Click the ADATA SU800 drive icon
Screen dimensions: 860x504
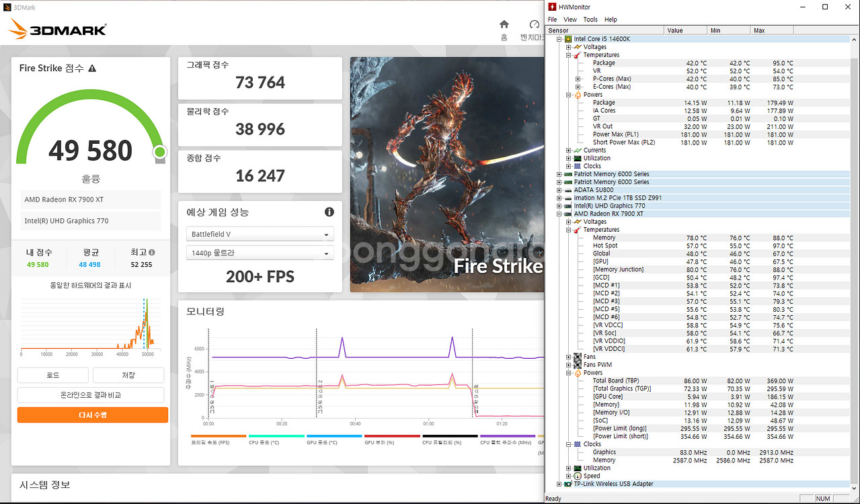(x=568, y=190)
